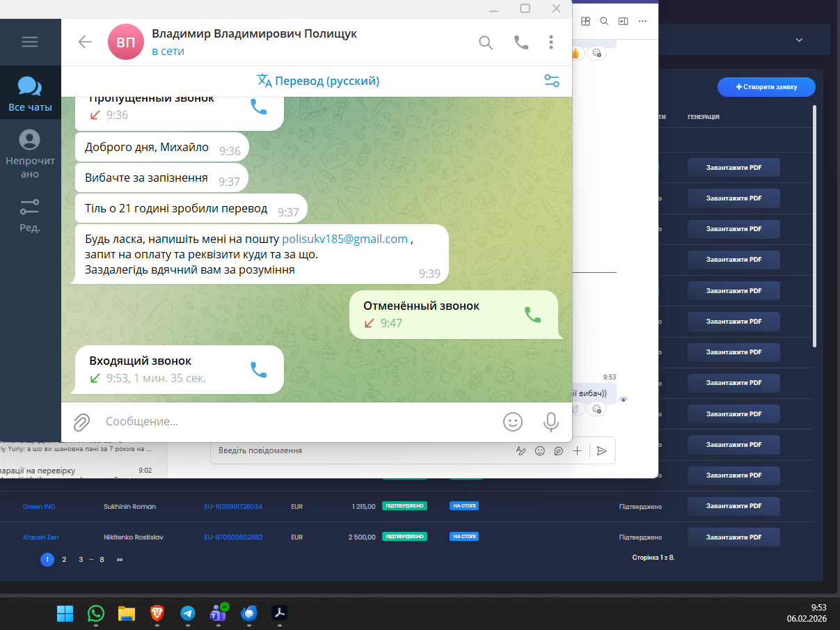Select current pagination page 1
The width and height of the screenshot is (840, 630).
47,559
